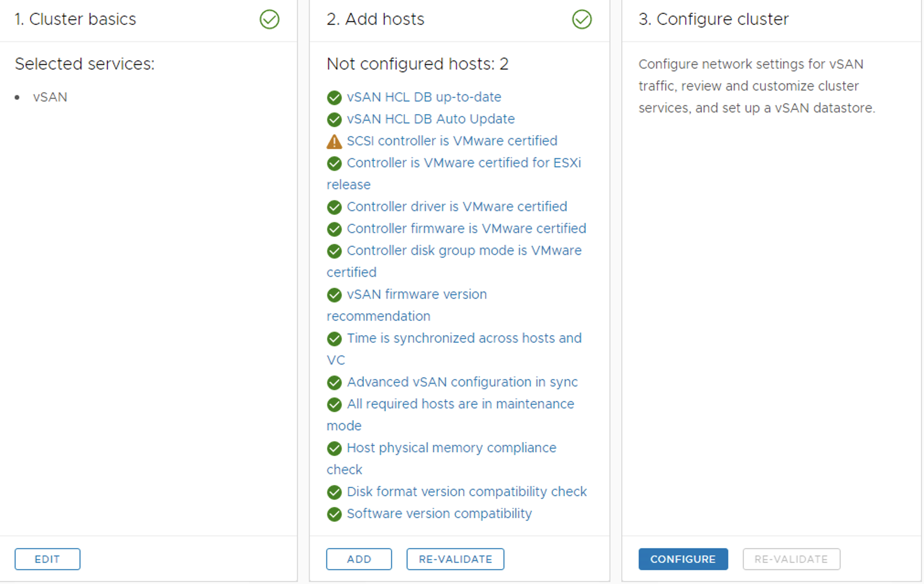Click check icon beside Advanced vSAN configuration in sync
Viewport: 924px width, 584px height.
tap(334, 382)
